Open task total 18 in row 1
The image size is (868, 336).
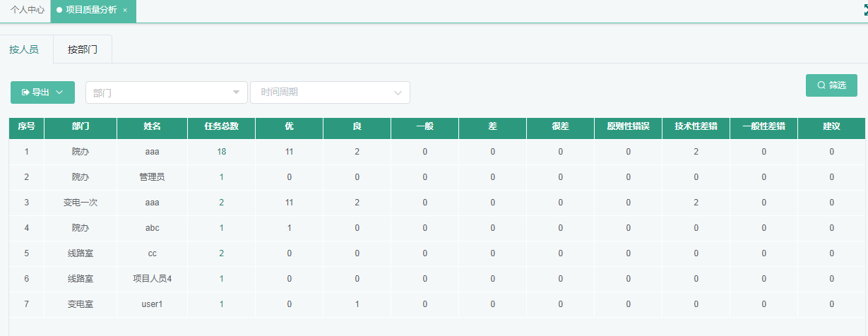(221, 152)
